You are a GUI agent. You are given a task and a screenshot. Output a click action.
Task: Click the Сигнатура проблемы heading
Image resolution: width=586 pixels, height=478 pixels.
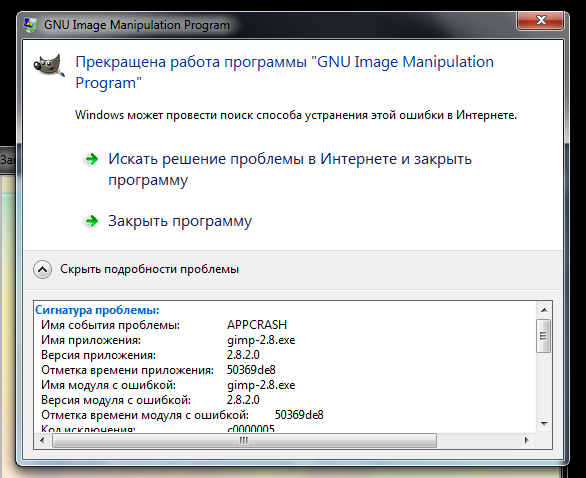coord(97,310)
